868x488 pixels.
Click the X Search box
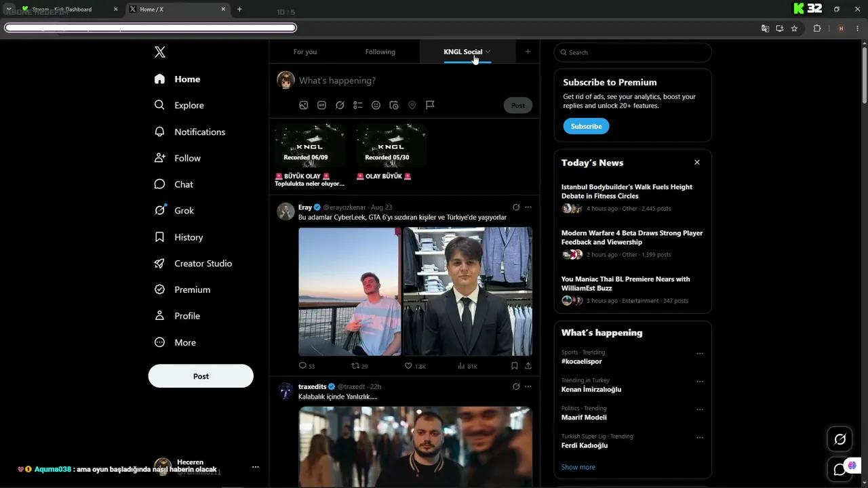(x=633, y=52)
